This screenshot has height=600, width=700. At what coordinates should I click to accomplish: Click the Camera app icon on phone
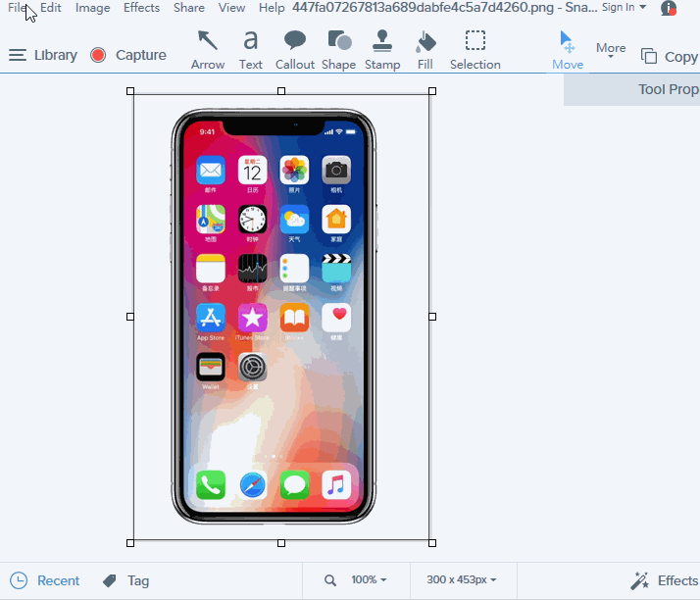pyautogui.click(x=336, y=170)
